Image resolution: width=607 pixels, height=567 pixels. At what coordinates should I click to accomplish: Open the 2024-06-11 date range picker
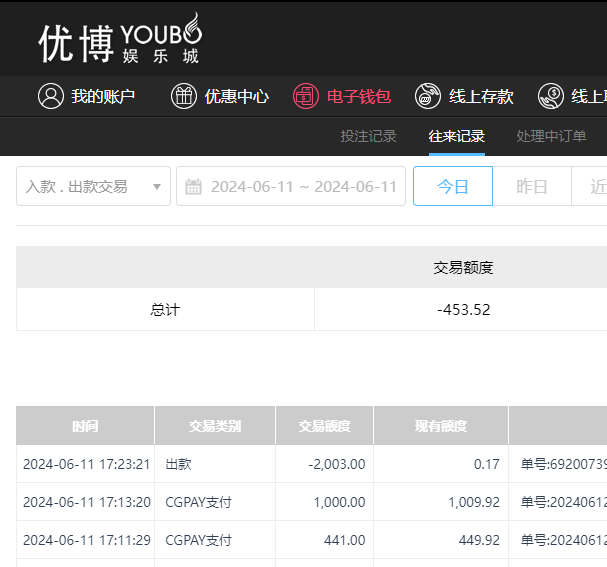click(x=302, y=187)
